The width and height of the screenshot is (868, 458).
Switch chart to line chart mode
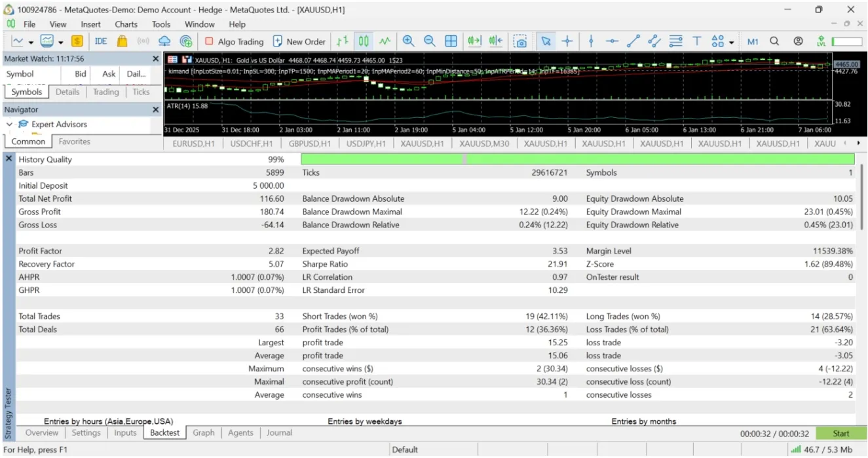pyautogui.click(x=385, y=41)
